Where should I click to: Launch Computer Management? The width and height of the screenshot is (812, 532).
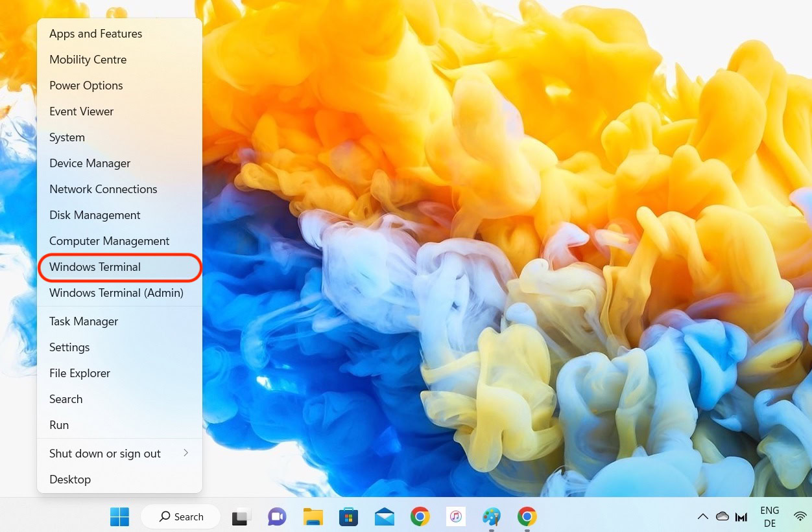pyautogui.click(x=120, y=241)
